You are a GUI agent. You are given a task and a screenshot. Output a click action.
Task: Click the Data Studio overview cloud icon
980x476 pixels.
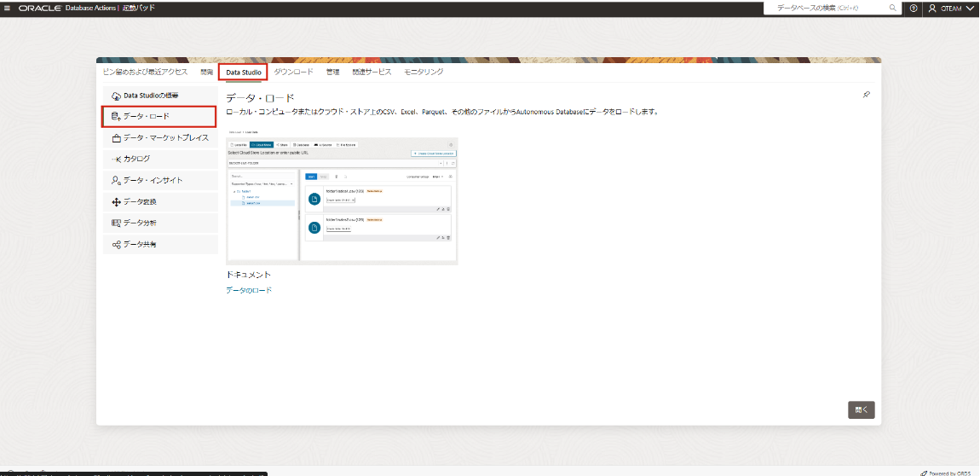[x=116, y=96]
